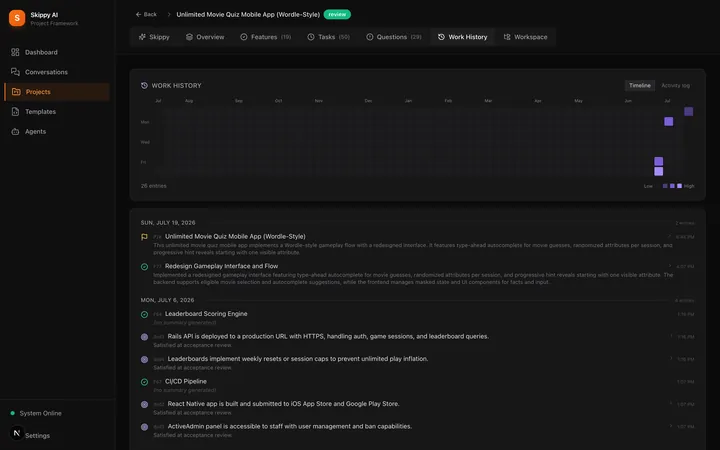The height and width of the screenshot is (450, 720).
Task: Click the green check icon for Leaderboard Scoring Engine
Action: (144, 315)
